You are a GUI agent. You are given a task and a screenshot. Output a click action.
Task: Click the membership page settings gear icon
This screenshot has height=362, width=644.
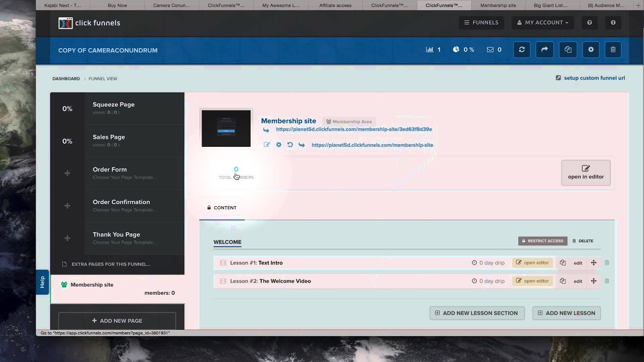point(279,145)
